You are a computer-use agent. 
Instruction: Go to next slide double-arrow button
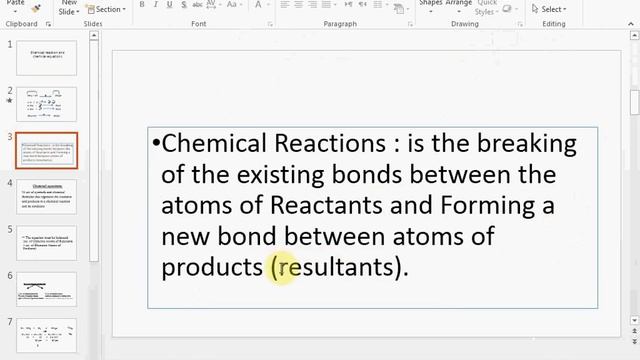(x=634, y=341)
